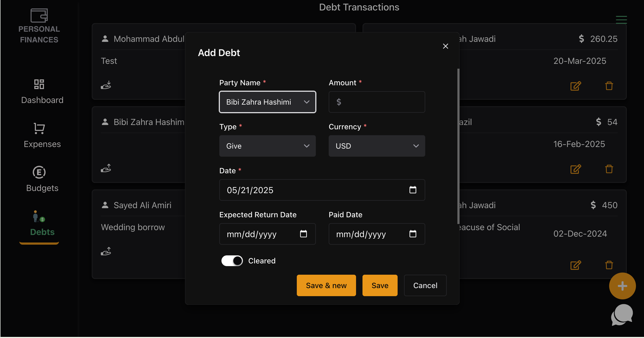Viewport: 644px width, 338px height.
Task: Edit the 260.25 Jawadi debt entry
Action: pyautogui.click(x=575, y=86)
